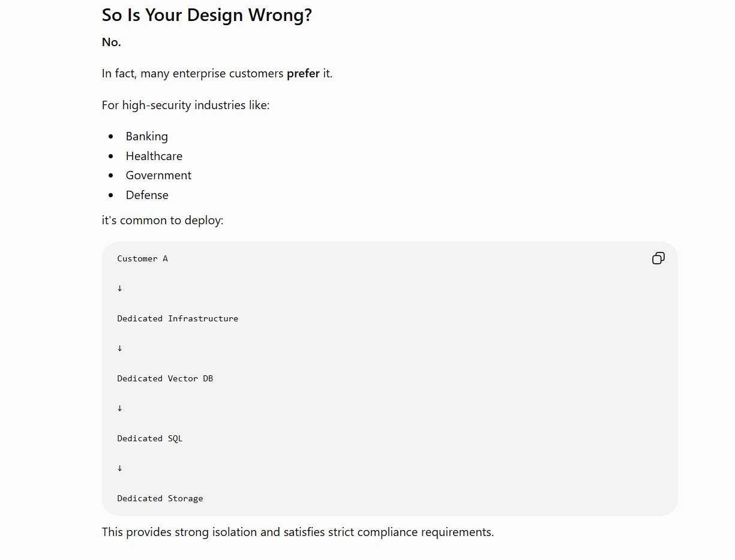Select the 'Defense' bullet item
Viewport: 735px width, 560px height.
[x=147, y=195]
